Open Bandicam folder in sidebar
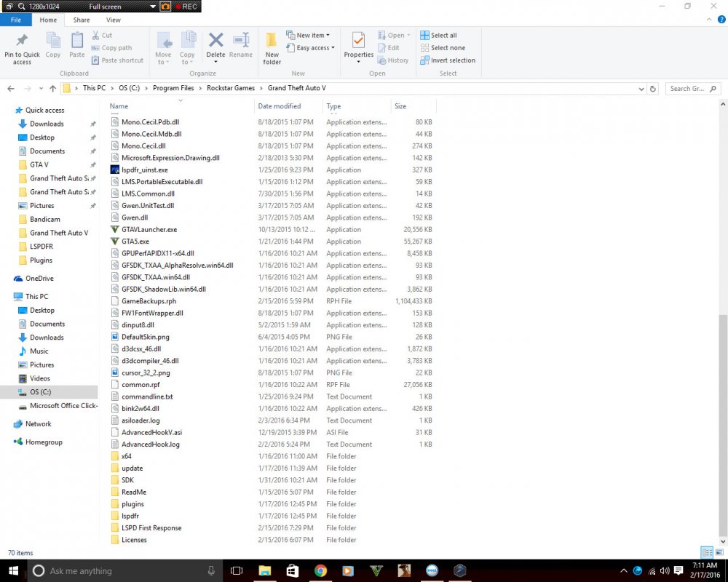This screenshot has height=582, width=728. (44, 219)
